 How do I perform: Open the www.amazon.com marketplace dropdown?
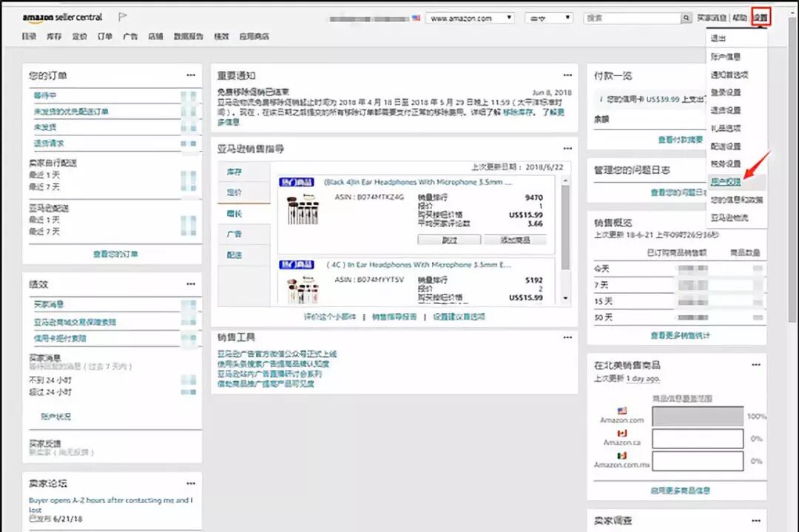click(470, 18)
